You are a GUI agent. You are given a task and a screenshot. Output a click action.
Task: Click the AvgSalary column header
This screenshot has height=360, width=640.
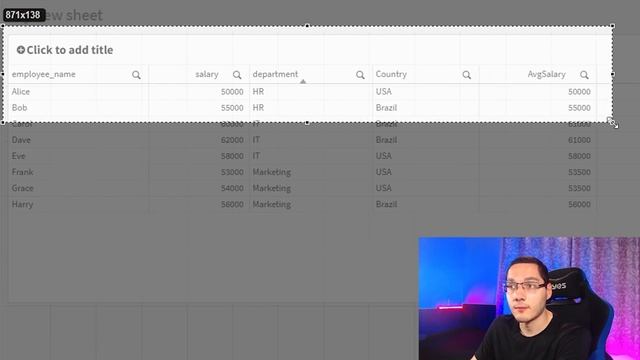pyautogui.click(x=547, y=74)
